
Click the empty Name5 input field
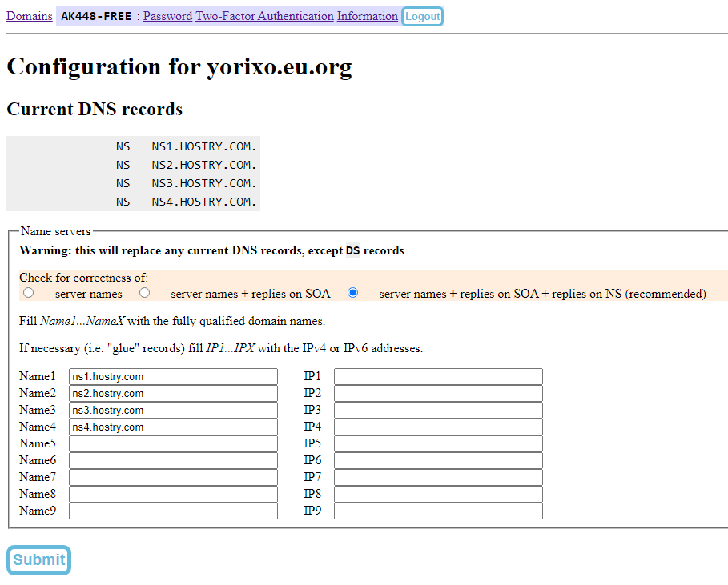[173, 444]
